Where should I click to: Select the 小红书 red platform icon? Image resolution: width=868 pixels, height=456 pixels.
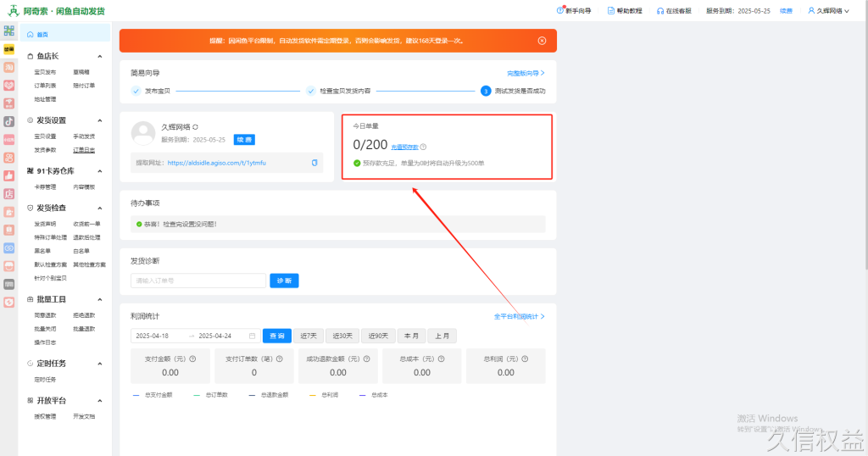tap(8, 140)
